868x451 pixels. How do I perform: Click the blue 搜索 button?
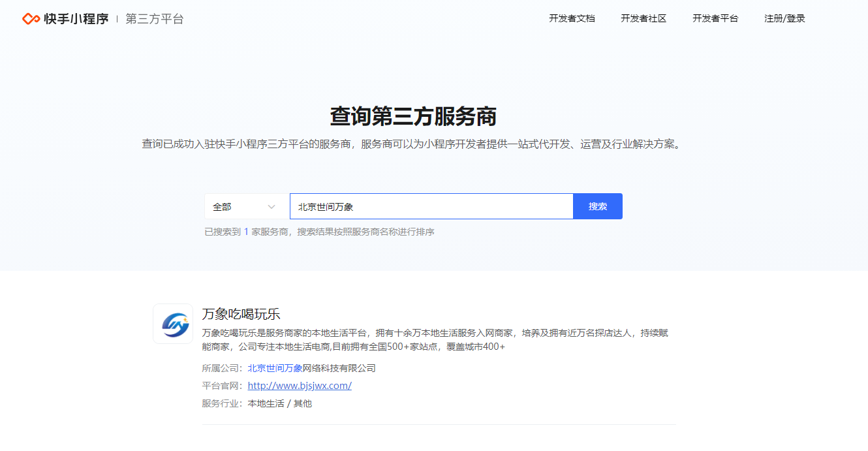[598, 206]
